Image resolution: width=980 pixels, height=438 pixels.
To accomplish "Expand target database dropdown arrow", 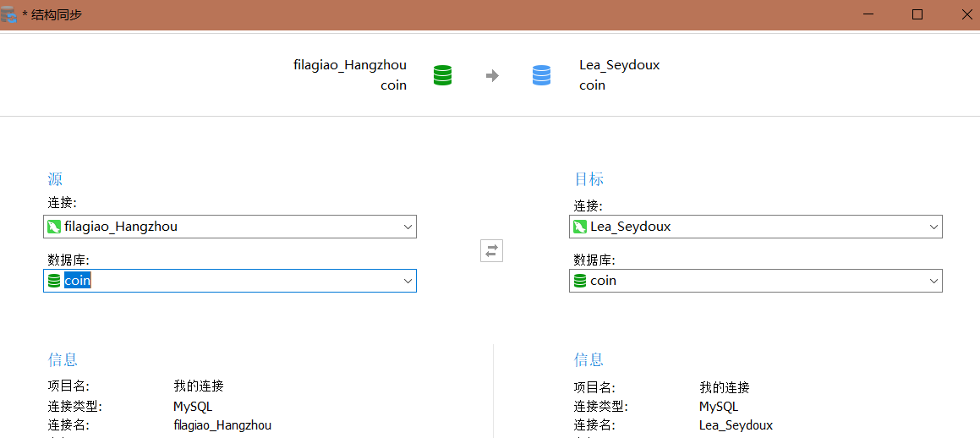I will coord(934,282).
